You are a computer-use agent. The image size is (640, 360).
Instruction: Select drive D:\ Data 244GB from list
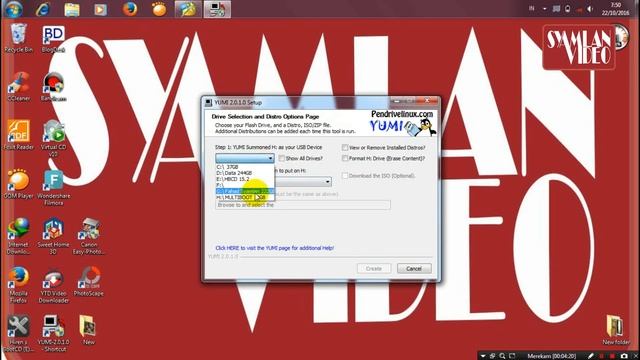[245, 173]
